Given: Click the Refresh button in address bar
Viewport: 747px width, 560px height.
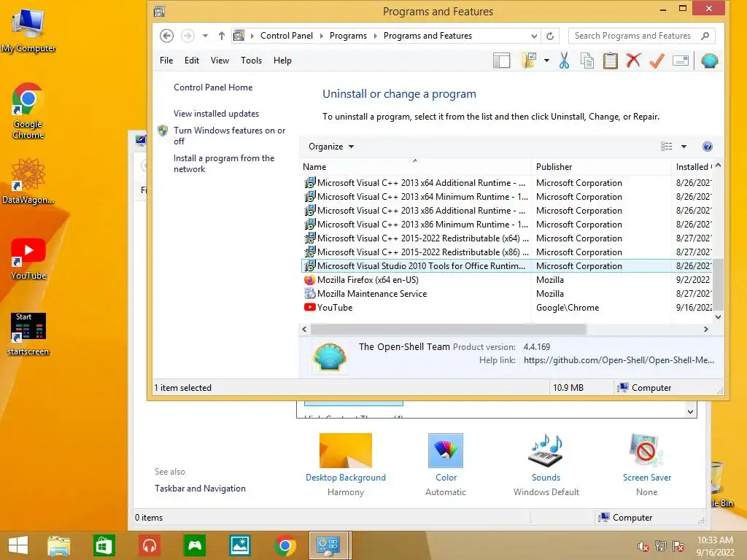Looking at the screenshot, I should tap(550, 36).
